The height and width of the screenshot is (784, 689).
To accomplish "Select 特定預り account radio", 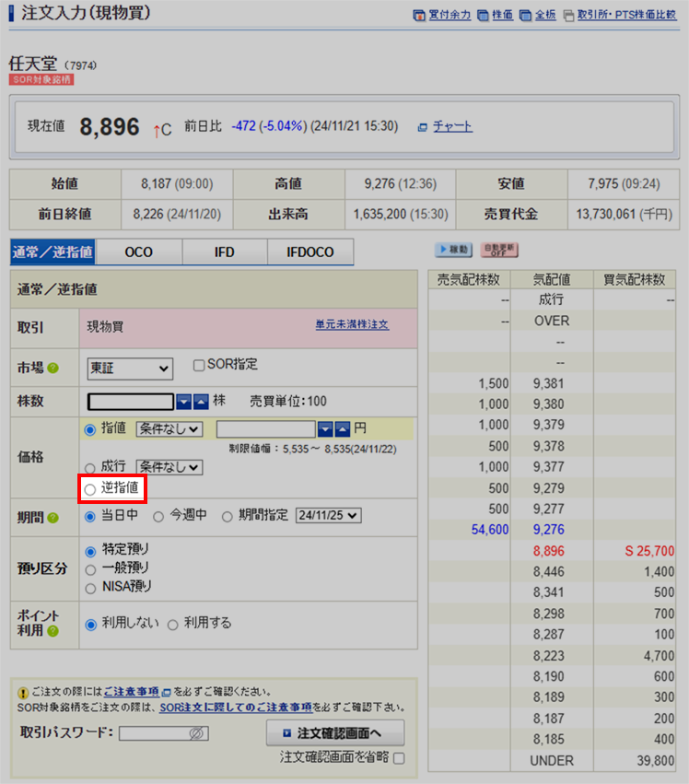I will coord(90,552).
